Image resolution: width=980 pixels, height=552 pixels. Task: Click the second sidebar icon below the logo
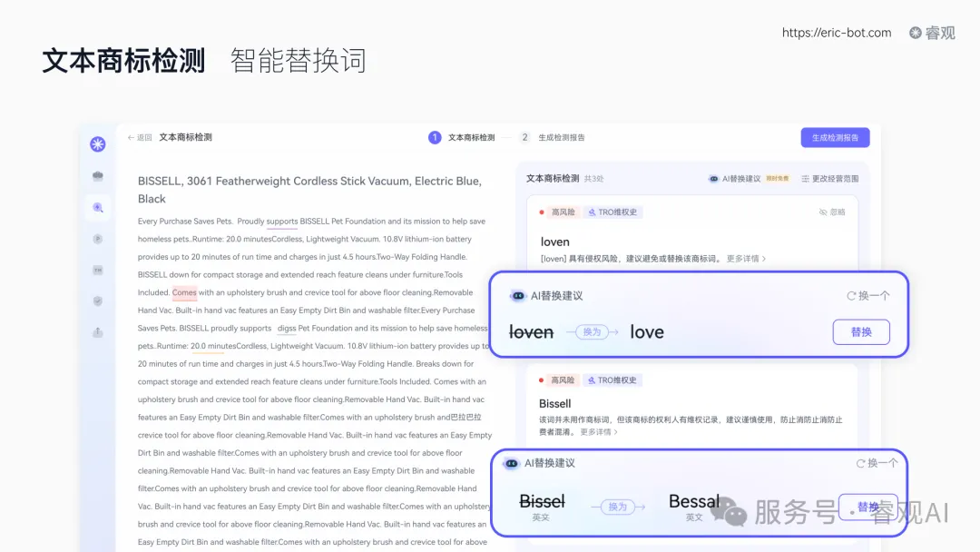point(98,175)
